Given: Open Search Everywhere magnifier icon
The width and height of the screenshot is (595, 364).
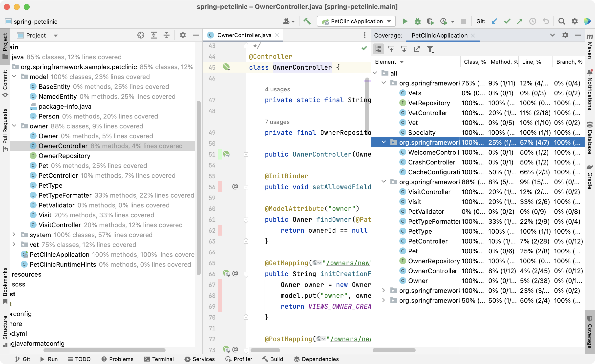Looking at the screenshot, I should coord(562,21).
